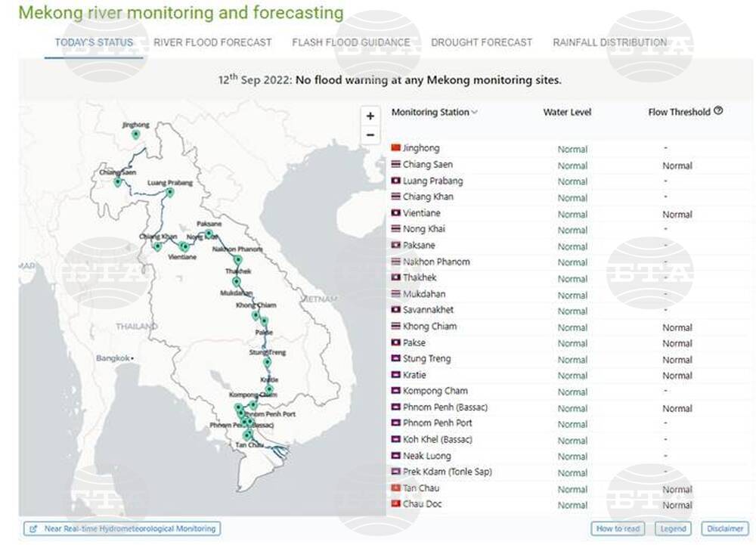
Task: Zoom out on the map
Action: click(x=370, y=135)
